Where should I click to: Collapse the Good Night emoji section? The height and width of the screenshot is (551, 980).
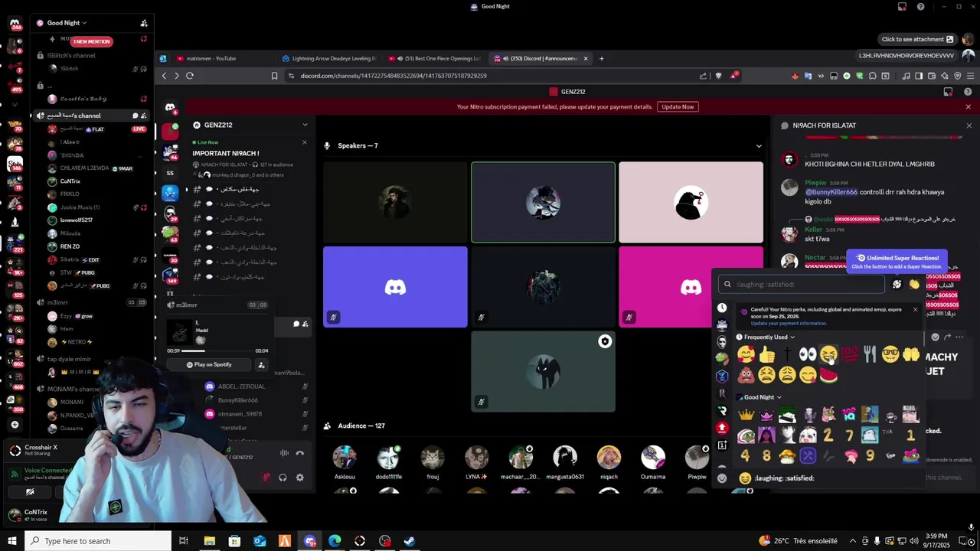click(x=759, y=397)
